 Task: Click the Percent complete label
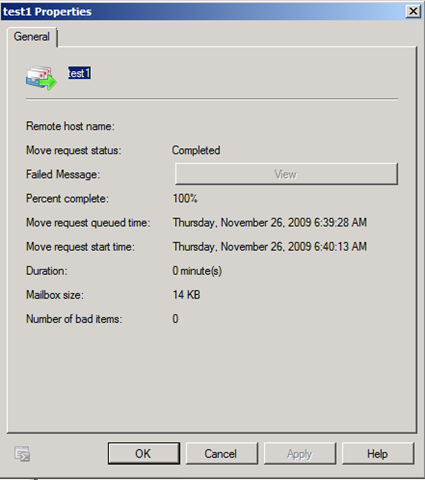point(67,199)
